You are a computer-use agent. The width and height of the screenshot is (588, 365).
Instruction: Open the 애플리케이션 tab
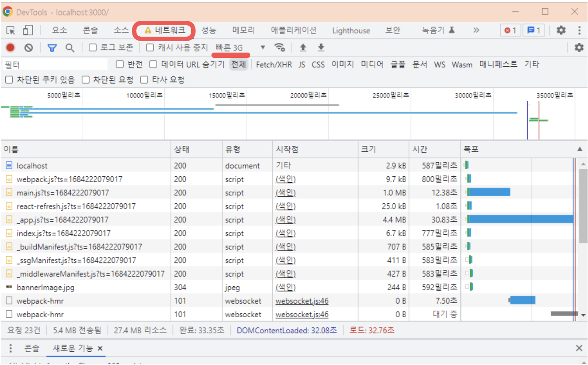[x=294, y=30]
